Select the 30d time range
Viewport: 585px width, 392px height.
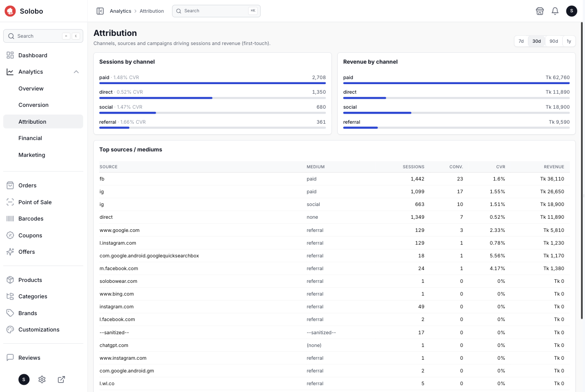[537, 41]
